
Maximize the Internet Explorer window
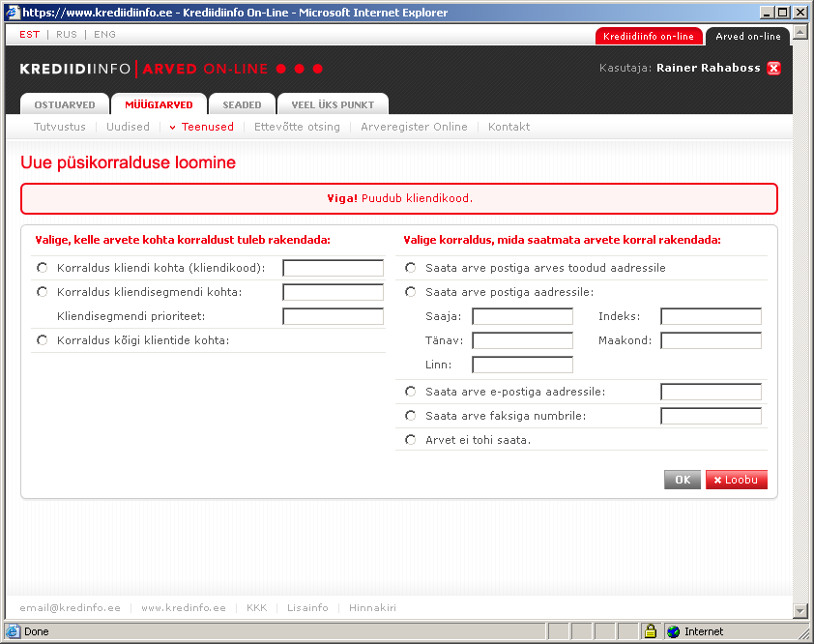click(x=783, y=12)
